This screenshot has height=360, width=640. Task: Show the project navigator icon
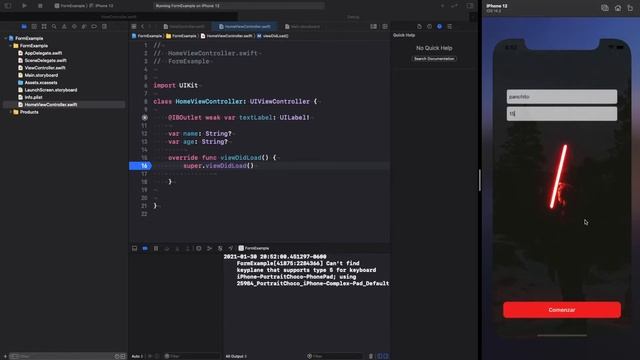[x=24, y=27]
